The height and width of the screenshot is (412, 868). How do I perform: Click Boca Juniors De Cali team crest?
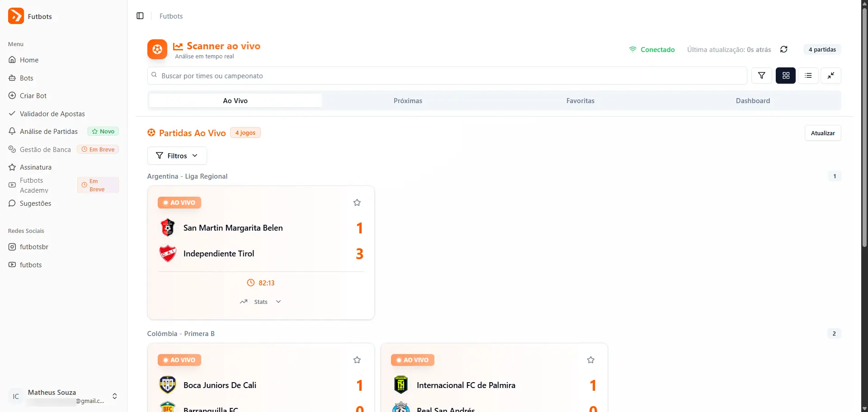click(168, 385)
